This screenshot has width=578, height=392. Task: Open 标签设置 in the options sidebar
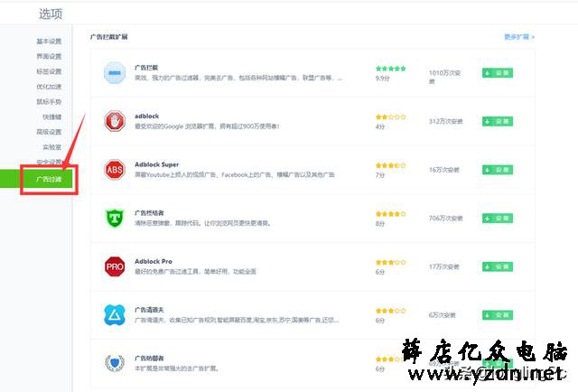tap(49, 71)
